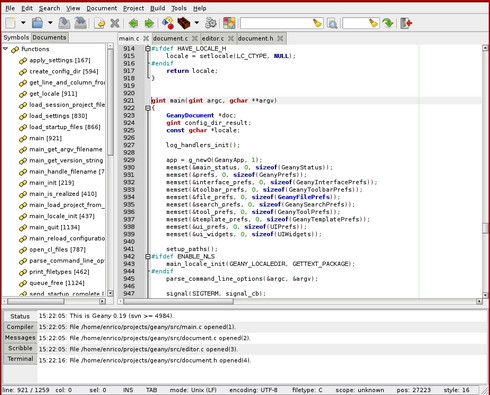Navigate forward with green right arrow
Screen dimensions: 490x395
pos(149,23)
